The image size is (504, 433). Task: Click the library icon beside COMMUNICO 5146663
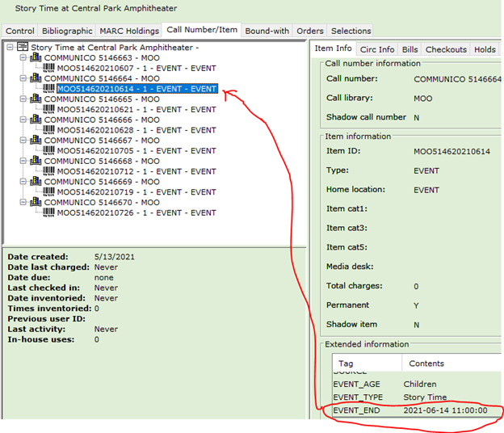pyautogui.click(x=36, y=58)
